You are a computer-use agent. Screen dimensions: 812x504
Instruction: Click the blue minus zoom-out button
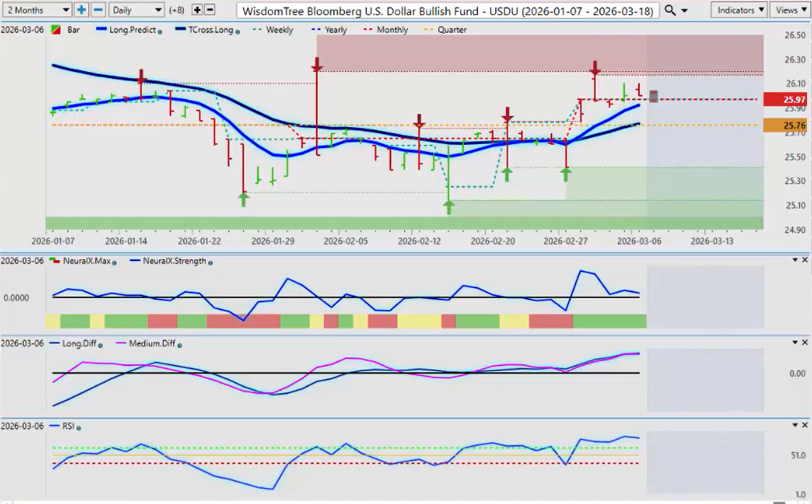pyautogui.click(x=98, y=10)
